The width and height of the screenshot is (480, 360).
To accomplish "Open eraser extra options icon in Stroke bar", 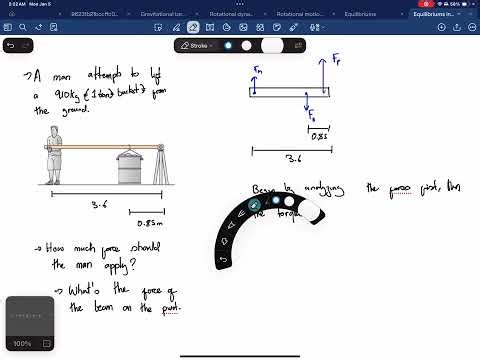I will pos(298,46).
